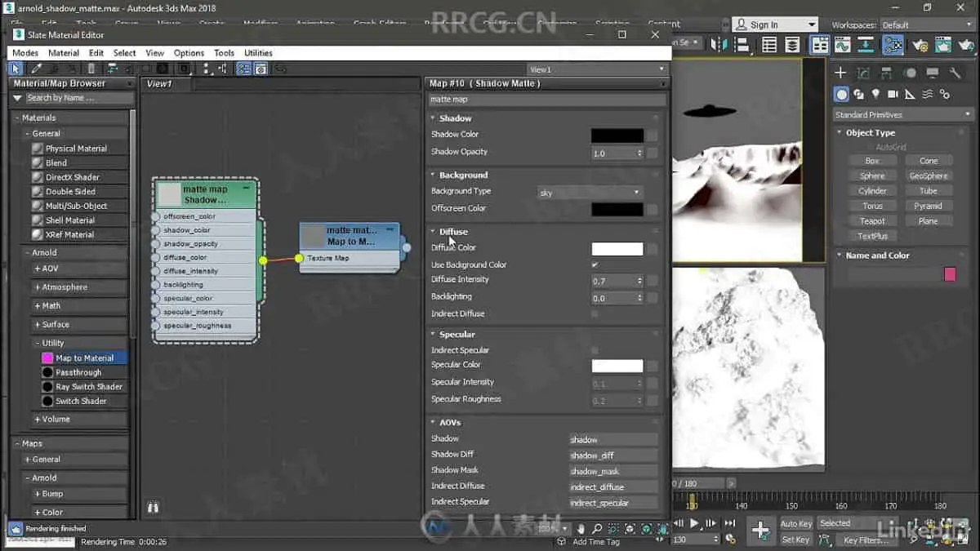Click the Teapot primitive button
The width and height of the screenshot is (980, 551).
[x=872, y=221]
